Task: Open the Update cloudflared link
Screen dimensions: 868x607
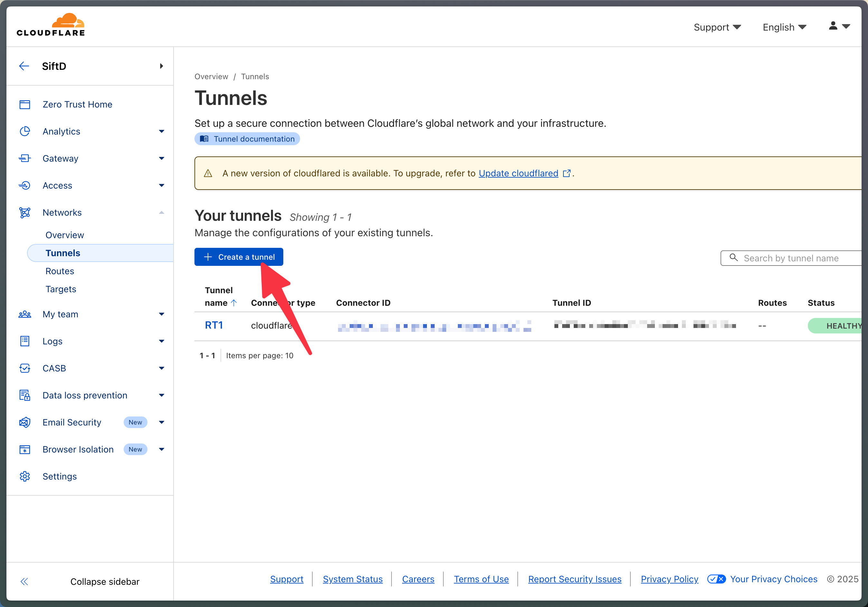Action: [518, 173]
